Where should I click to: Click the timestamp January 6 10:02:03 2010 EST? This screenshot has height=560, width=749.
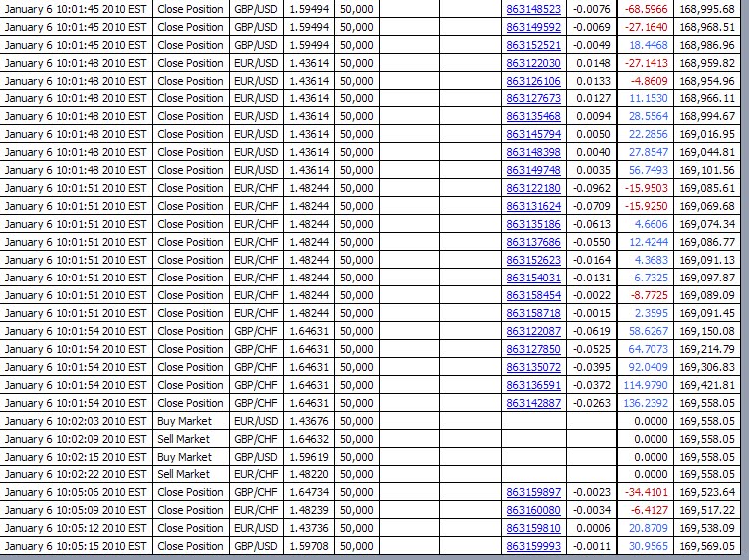(x=76, y=421)
